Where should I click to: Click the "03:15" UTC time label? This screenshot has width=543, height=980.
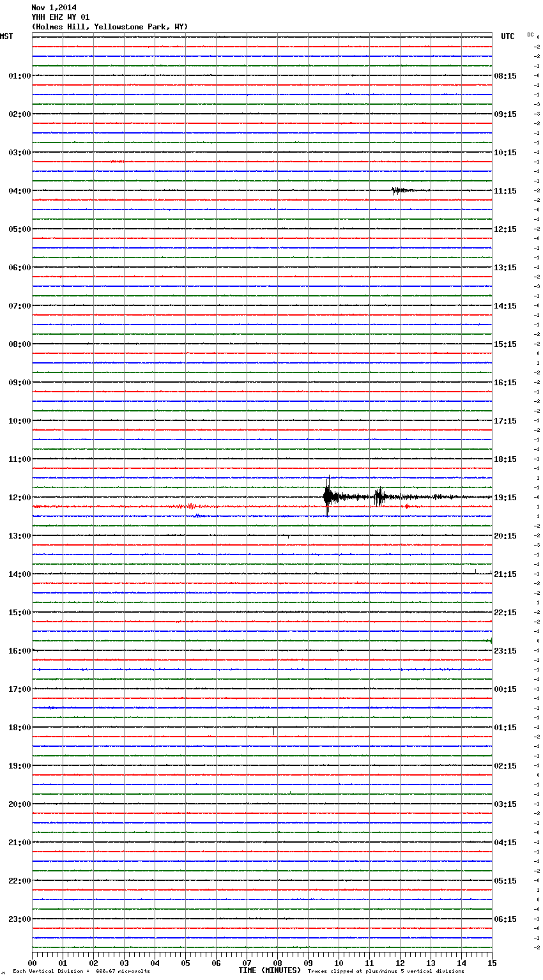click(505, 804)
